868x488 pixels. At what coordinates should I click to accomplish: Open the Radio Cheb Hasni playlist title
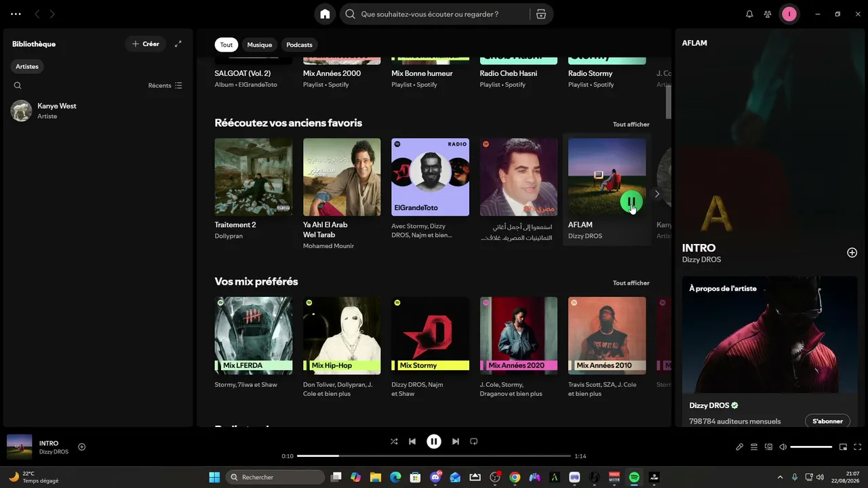pos(508,73)
